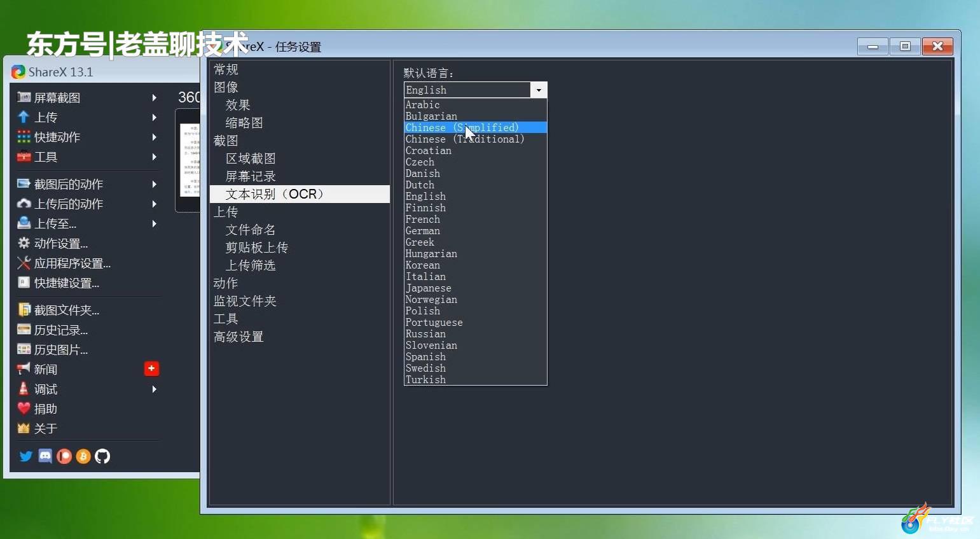Click the red toolbox icon
Viewport: 980px width, 539px height.
coord(24,157)
